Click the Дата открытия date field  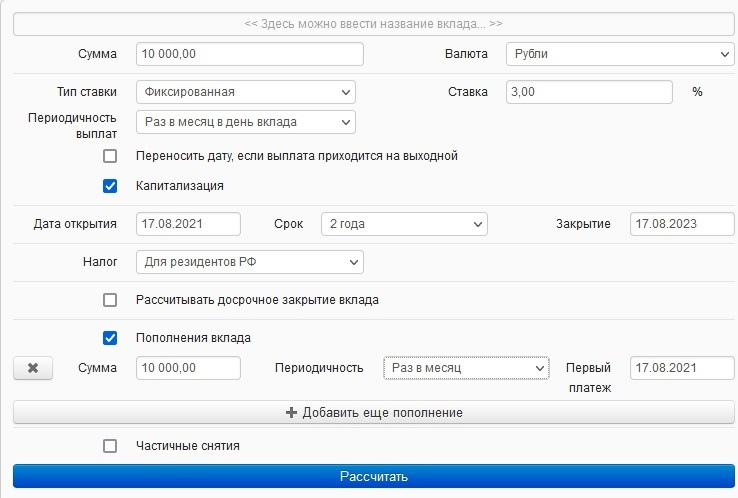point(188,224)
